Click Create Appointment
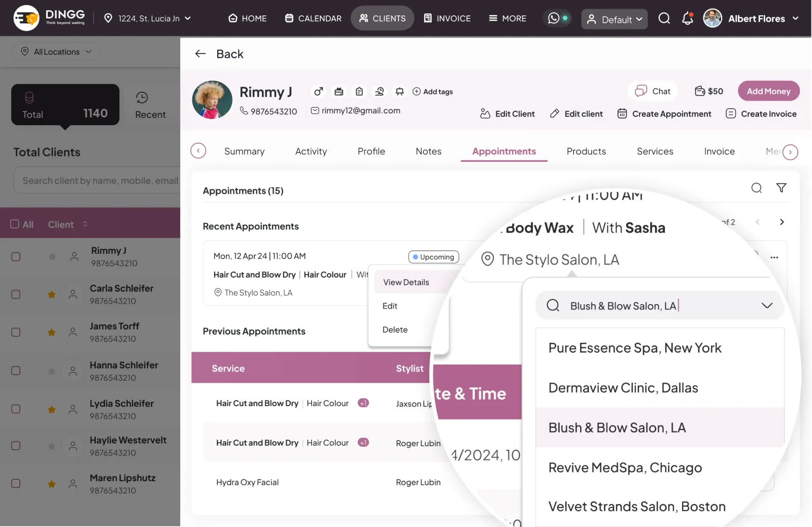812x527 pixels. [664, 114]
